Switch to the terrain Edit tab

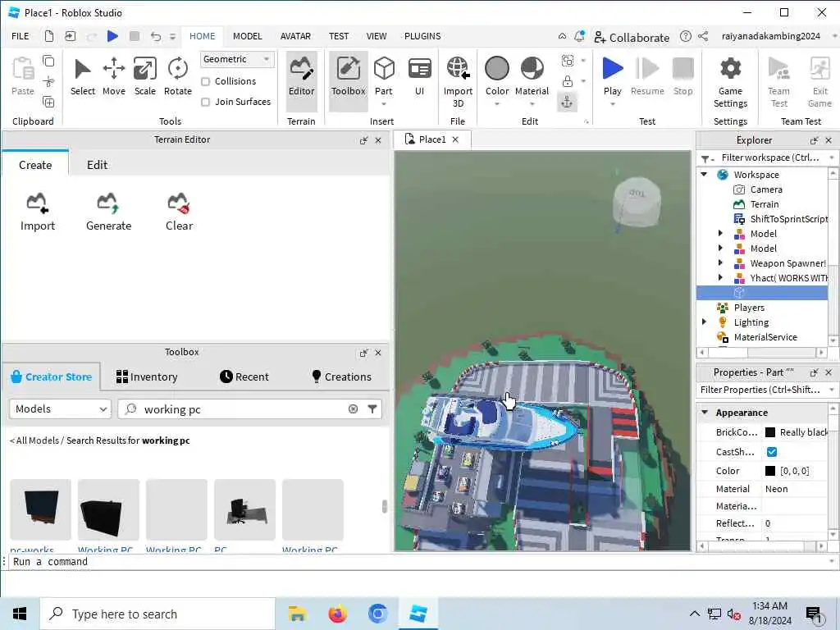click(x=97, y=164)
